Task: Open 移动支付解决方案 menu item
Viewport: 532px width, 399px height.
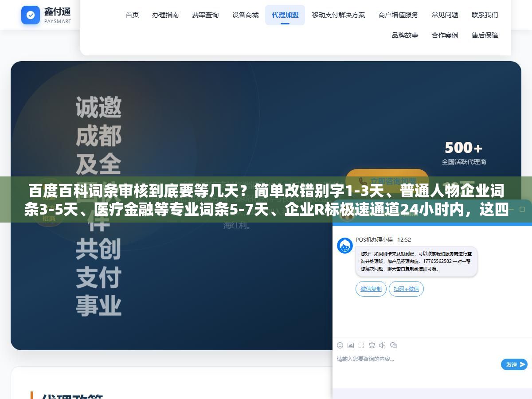Action: tap(338, 15)
